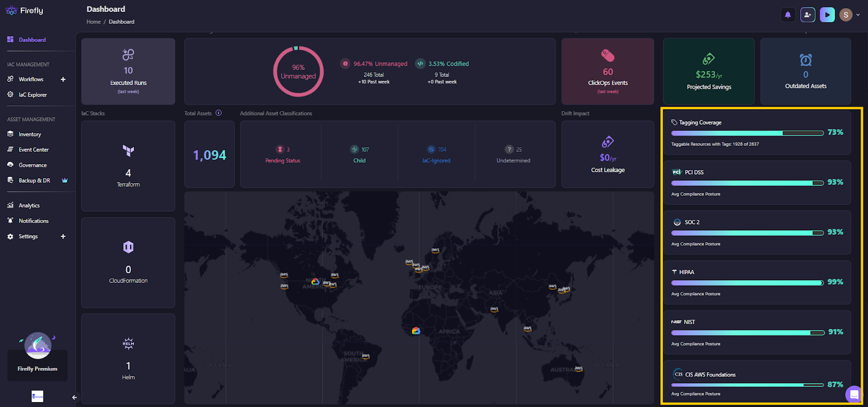Click the play button icon in header
Image resolution: width=868 pixels, height=407 pixels.
coord(827,15)
